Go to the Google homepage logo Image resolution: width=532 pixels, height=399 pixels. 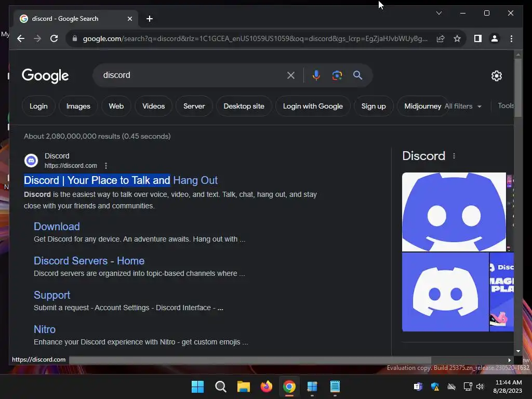point(45,76)
